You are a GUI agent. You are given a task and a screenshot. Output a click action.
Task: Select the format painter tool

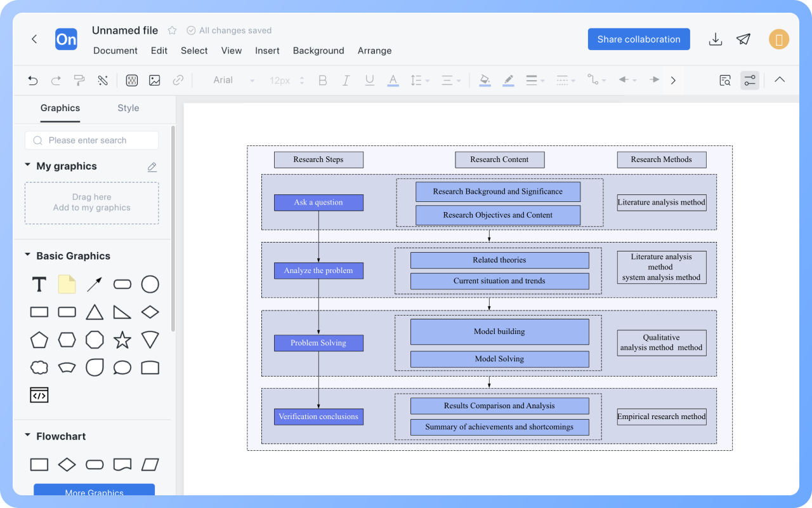[x=79, y=80]
